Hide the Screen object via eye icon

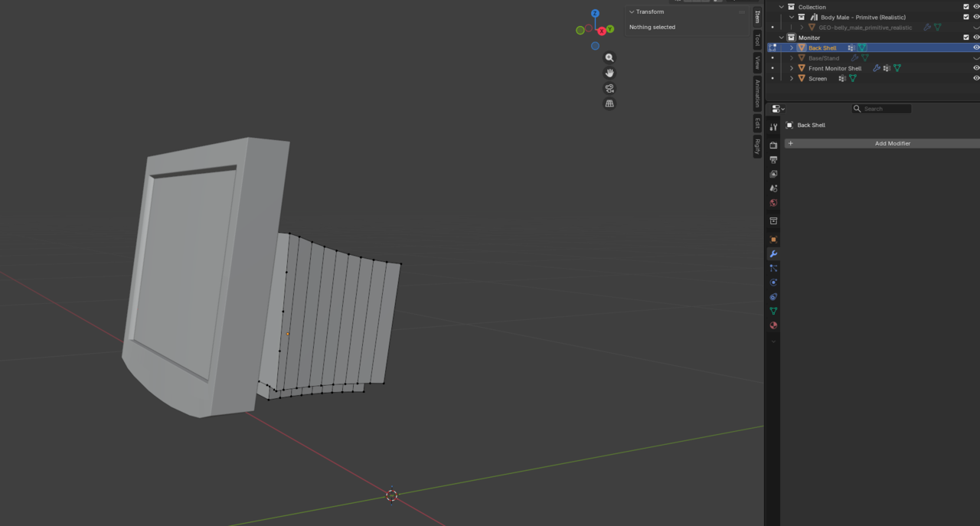coord(976,78)
